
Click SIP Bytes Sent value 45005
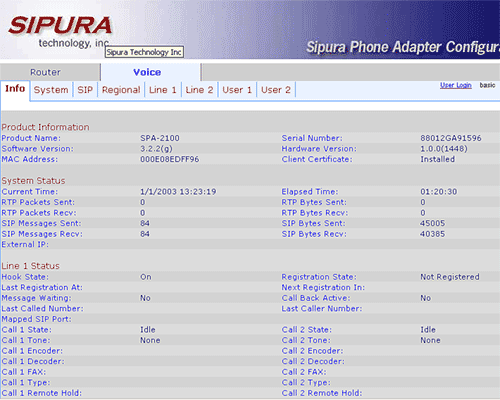432,223
